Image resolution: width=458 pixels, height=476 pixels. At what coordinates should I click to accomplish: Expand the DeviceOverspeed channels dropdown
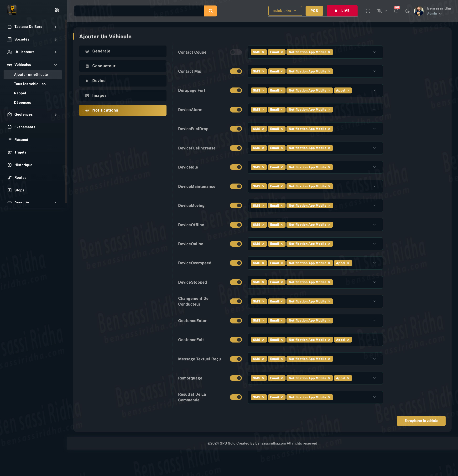point(374,263)
